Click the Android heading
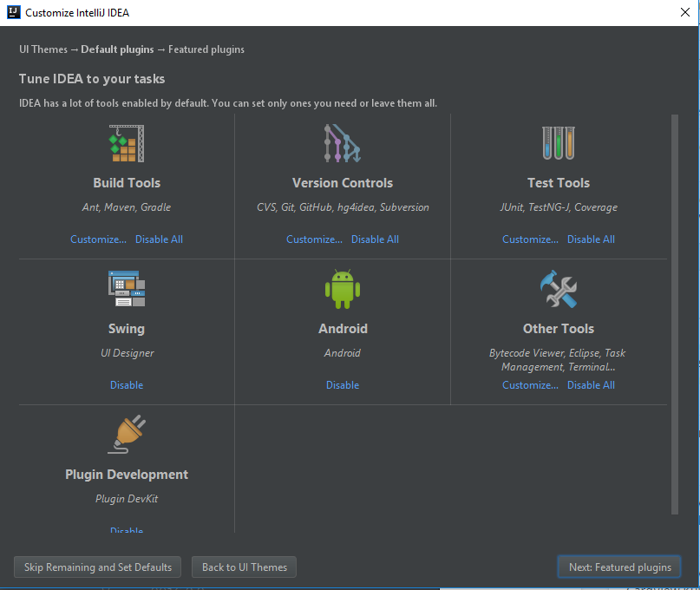Image resolution: width=700 pixels, height=590 pixels. tap(343, 329)
